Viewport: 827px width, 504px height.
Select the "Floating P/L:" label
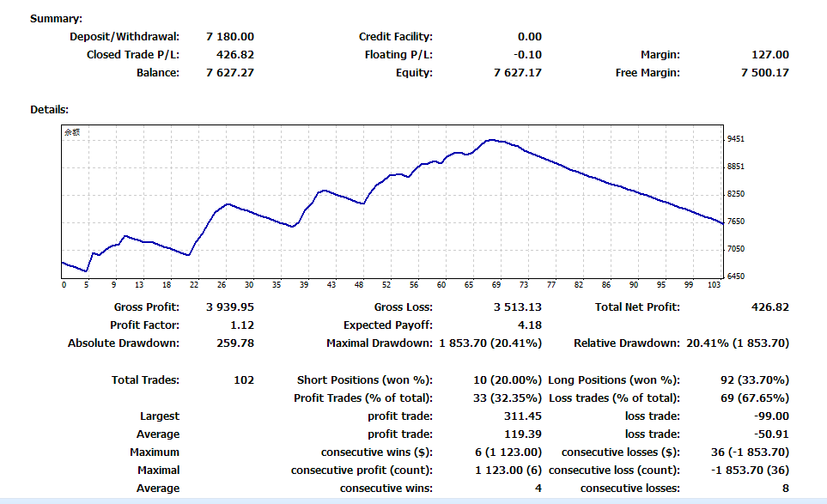[x=398, y=54]
